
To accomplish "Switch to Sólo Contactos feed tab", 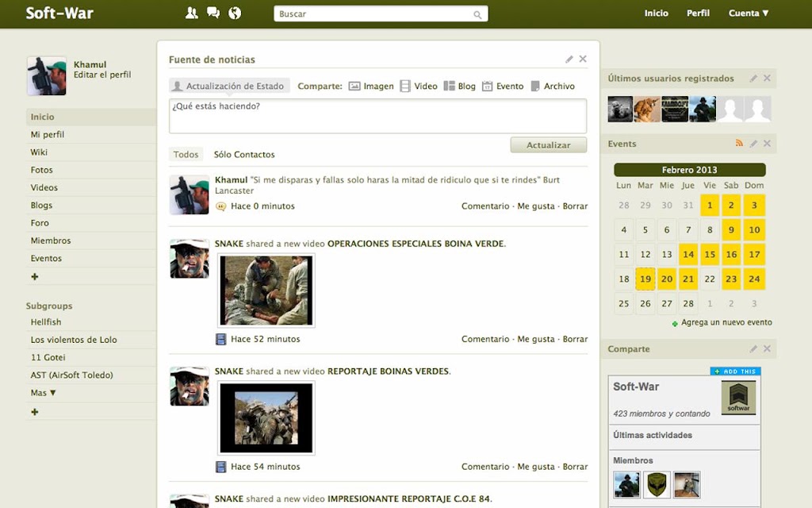I will [x=244, y=155].
